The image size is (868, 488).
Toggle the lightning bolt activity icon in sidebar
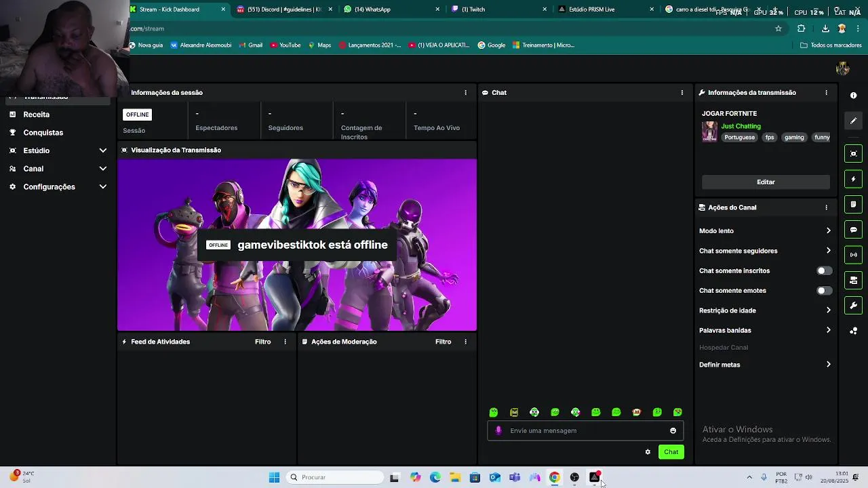853,179
